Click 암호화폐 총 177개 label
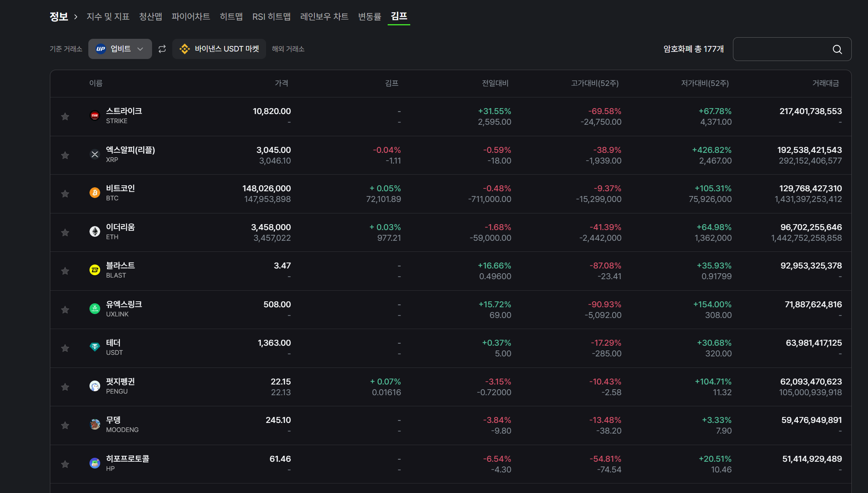Screen dimensions: 868x493 [x=693, y=49]
